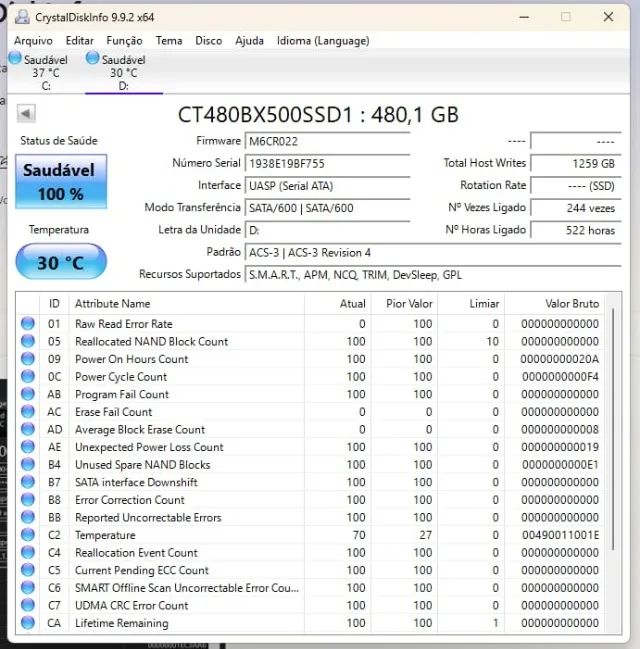640x649 pixels.
Task: Click the attribute list vertical scrollbar
Action: coord(613,429)
